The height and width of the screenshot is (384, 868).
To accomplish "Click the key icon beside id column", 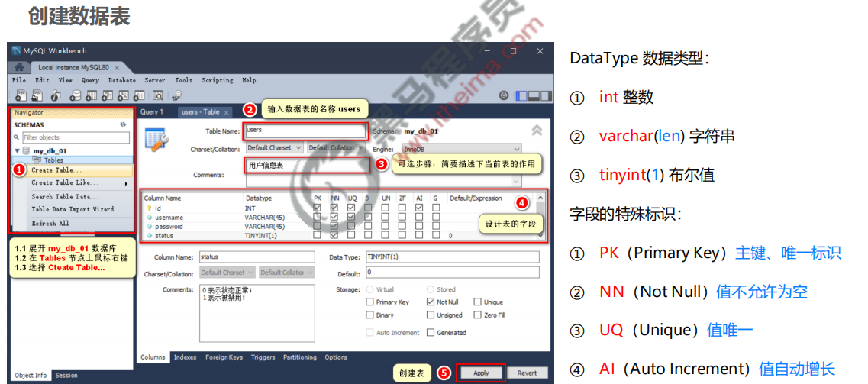I will [x=149, y=208].
